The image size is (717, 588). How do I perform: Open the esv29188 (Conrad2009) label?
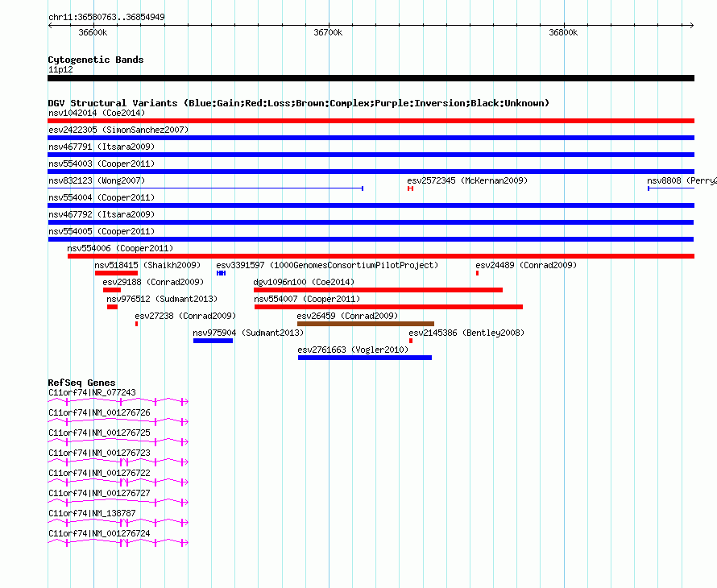tap(153, 282)
